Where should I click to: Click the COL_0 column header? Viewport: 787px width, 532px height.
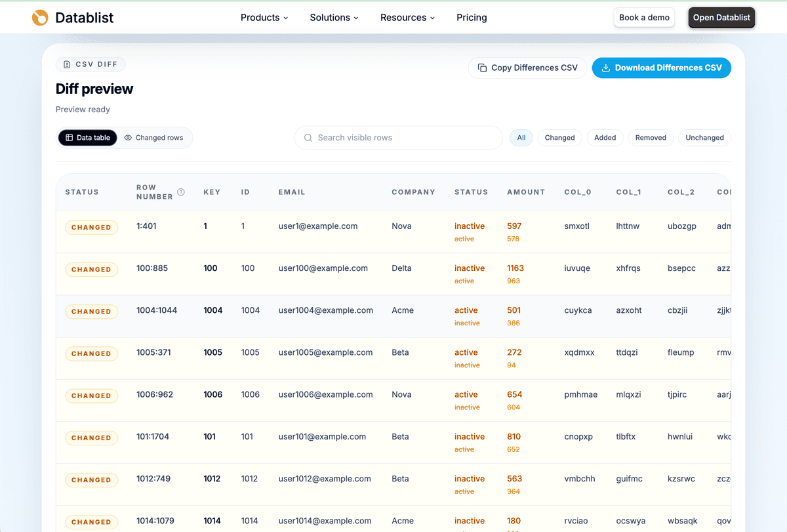coord(578,192)
